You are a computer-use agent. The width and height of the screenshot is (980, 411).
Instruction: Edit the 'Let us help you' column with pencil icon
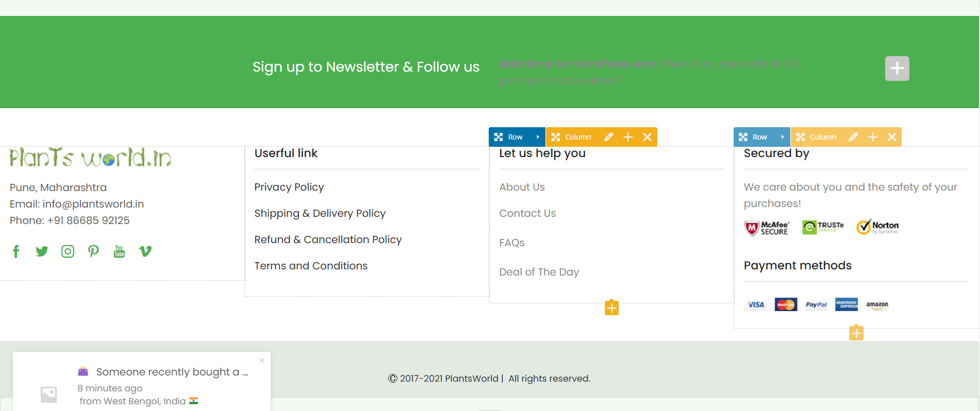(x=609, y=137)
